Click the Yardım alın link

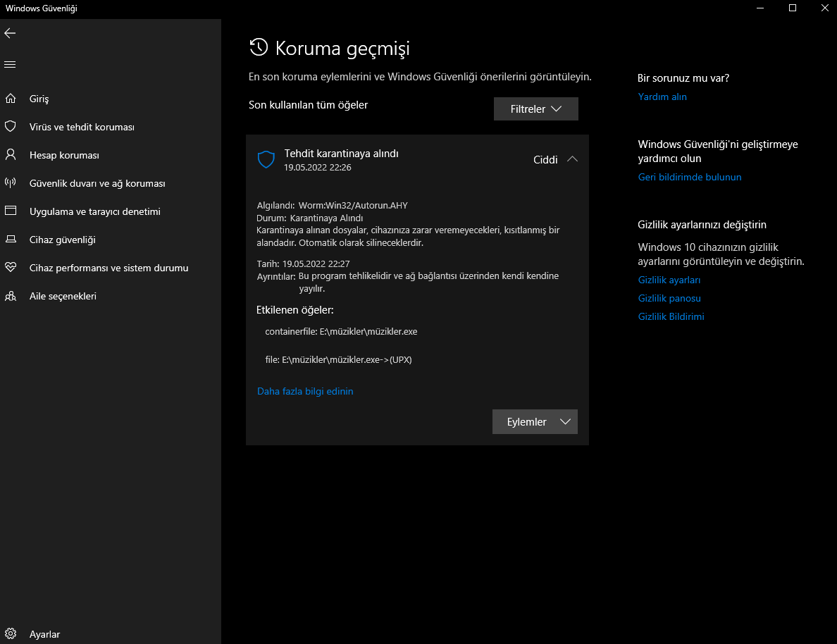pyautogui.click(x=662, y=97)
